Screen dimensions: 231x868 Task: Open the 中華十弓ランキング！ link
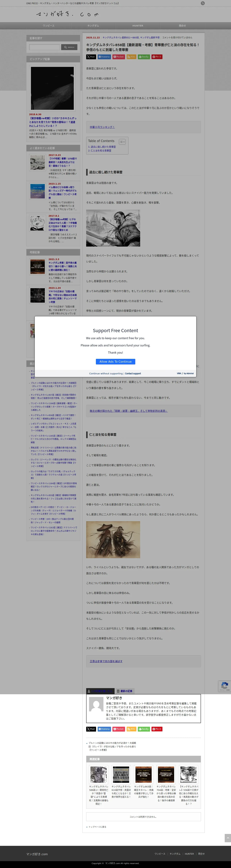click(x=102, y=127)
